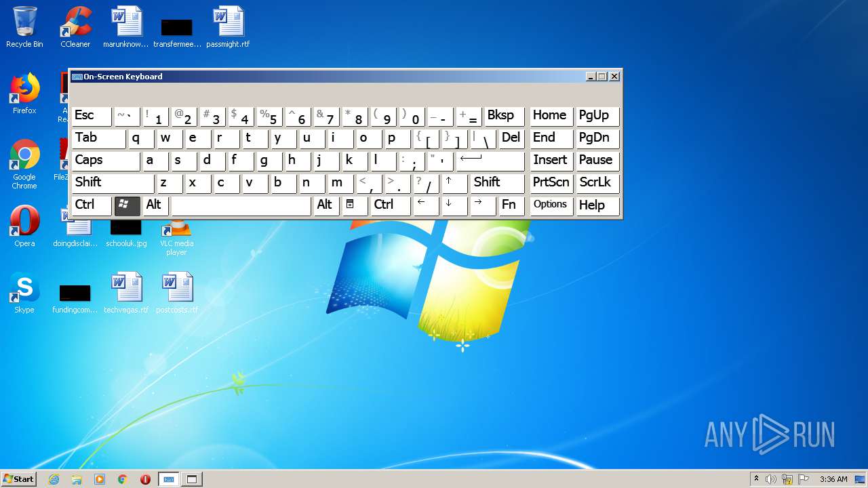The width and height of the screenshot is (868, 488).
Task: Click the left arrow key on keyboard
Action: coord(426,205)
